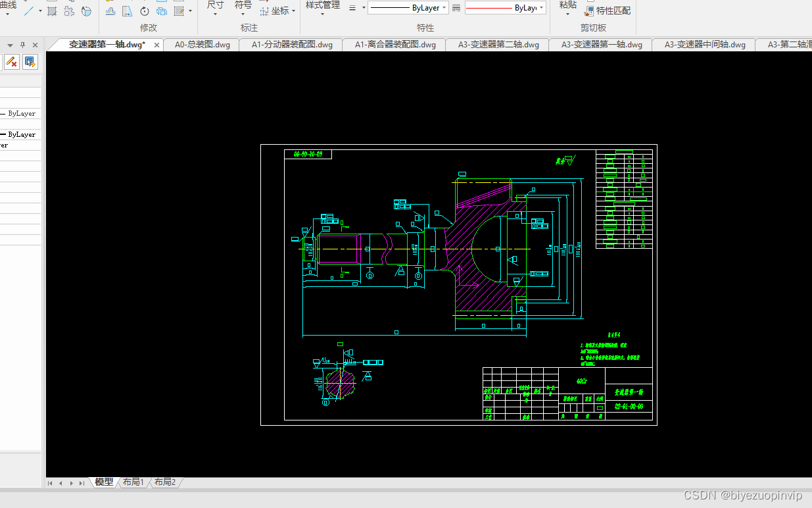Jump to last layout tab arrow

point(82,483)
